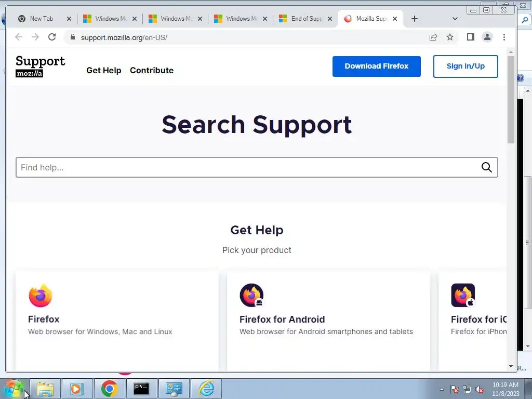Open the Chrome profile avatar

pos(487,37)
